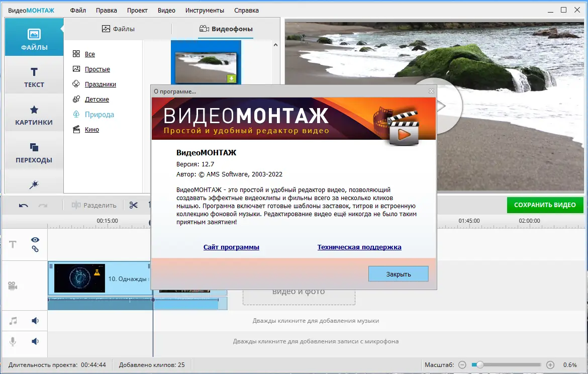Click the 00:15:00 mark on the timeline ruler

click(107, 221)
